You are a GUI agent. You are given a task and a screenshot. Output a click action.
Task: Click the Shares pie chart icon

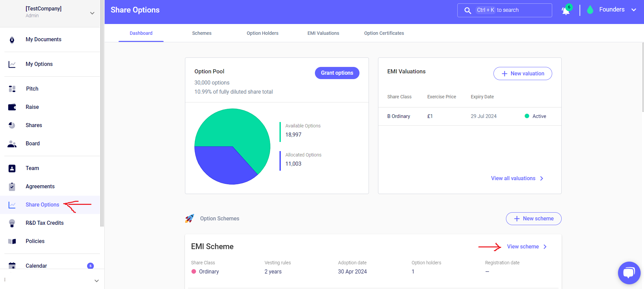pos(12,125)
